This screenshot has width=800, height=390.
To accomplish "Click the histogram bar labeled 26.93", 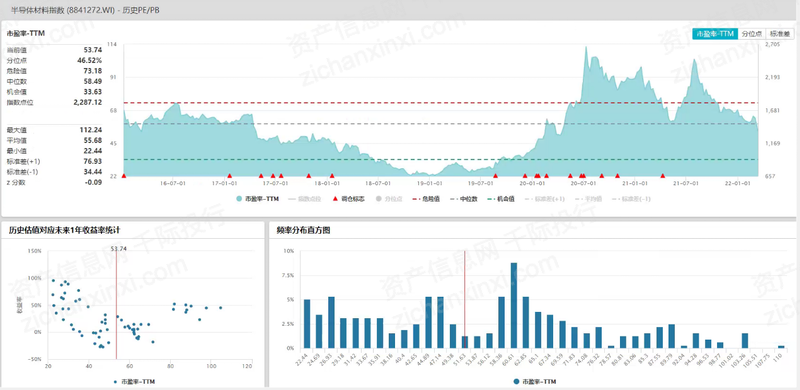I will (x=331, y=322).
